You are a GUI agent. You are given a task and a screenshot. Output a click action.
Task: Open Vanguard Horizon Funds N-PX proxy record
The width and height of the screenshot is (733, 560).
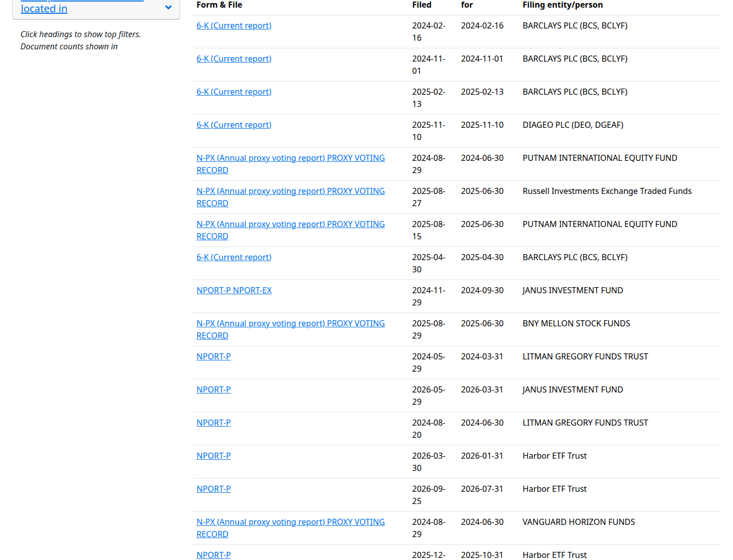pyautogui.click(x=291, y=528)
